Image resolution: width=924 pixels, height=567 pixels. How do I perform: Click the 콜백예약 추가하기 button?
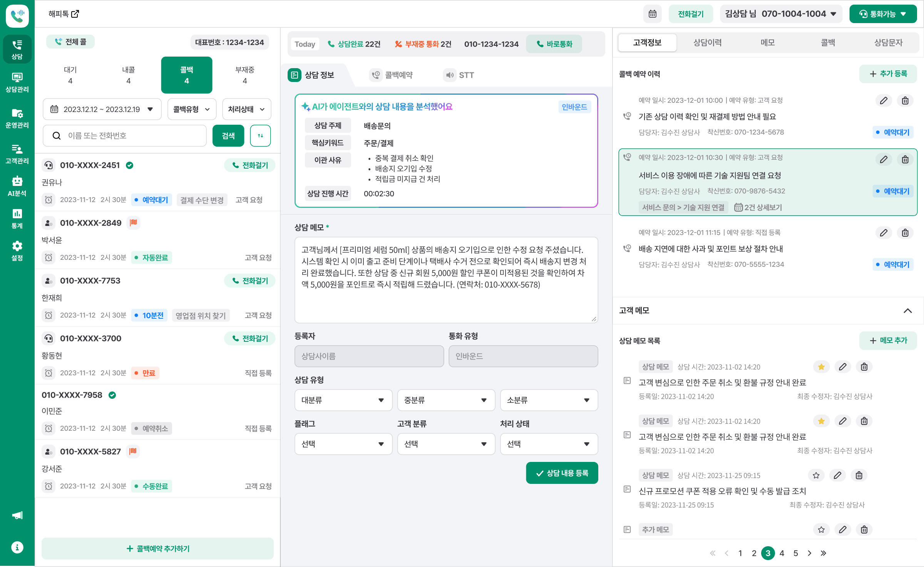157,549
